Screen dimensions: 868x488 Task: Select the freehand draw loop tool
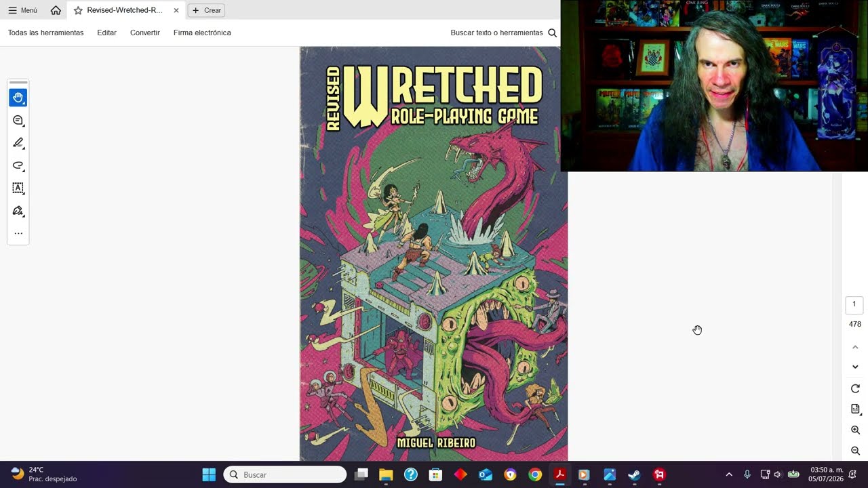point(18,165)
